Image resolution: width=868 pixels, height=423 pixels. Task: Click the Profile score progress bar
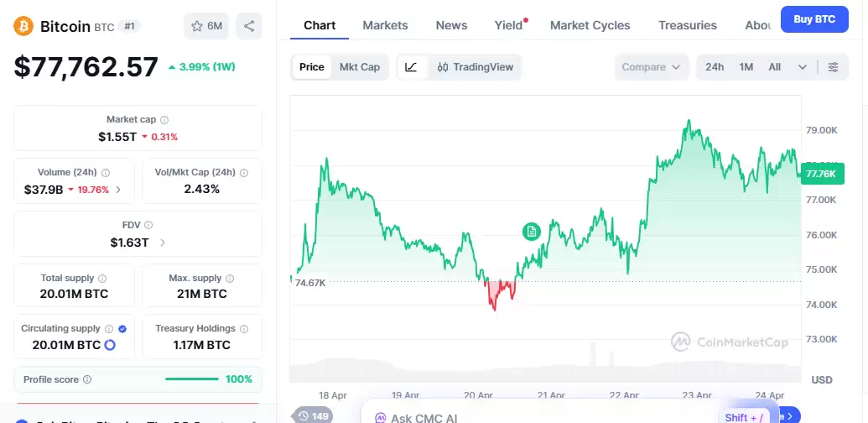pos(192,379)
